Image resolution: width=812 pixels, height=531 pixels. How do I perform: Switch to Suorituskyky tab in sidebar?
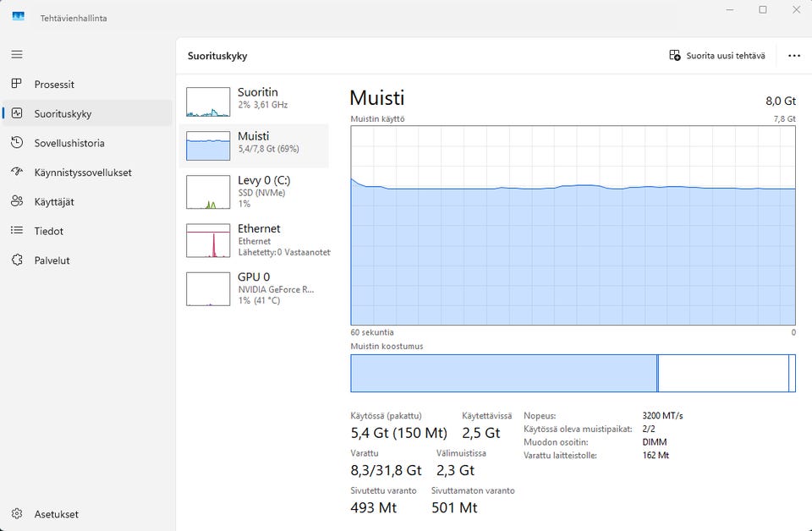[63, 114]
